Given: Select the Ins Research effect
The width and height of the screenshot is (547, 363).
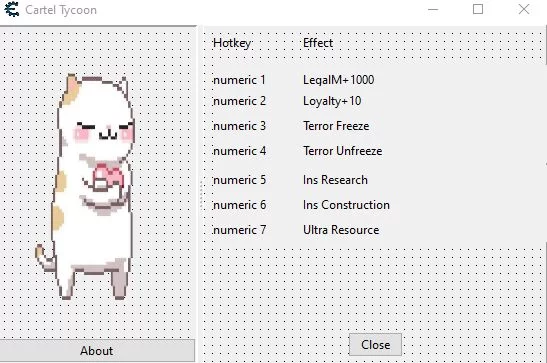Looking at the screenshot, I should 335,180.
